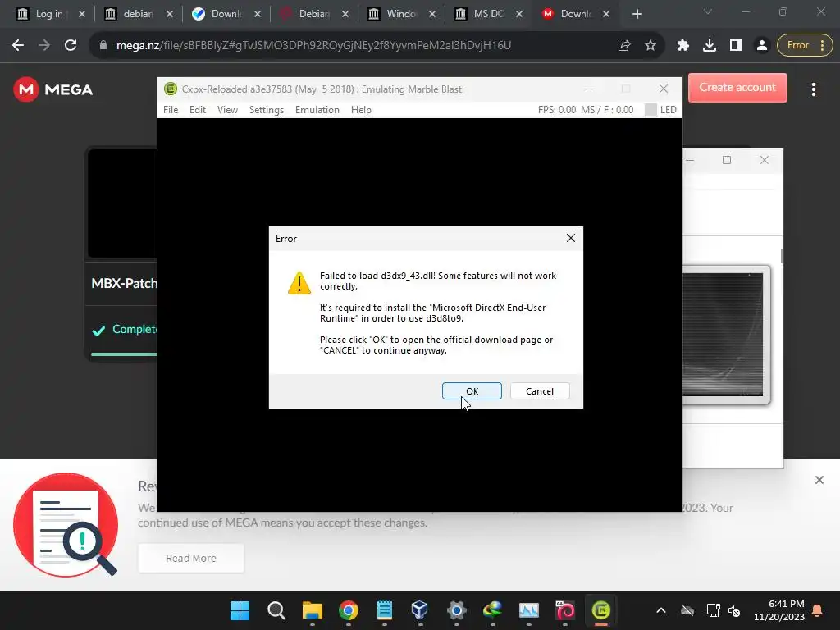Click Create account on MEGA

click(x=737, y=87)
